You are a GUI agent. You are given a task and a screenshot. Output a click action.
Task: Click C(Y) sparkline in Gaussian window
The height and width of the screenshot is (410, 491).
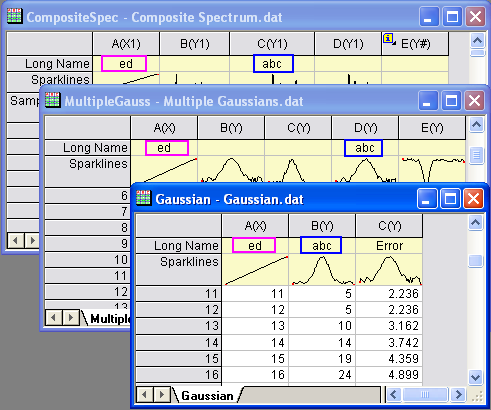(x=389, y=269)
